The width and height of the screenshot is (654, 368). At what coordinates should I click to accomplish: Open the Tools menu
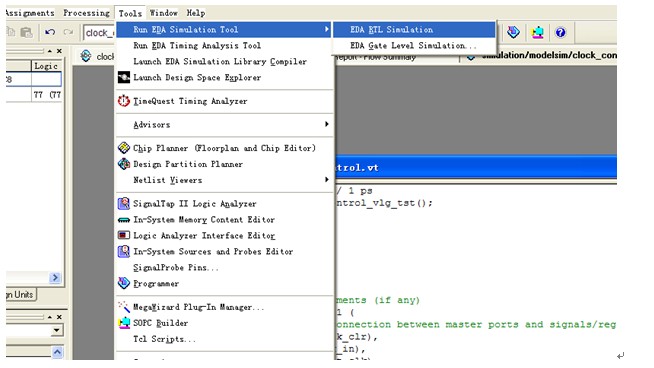coord(130,13)
